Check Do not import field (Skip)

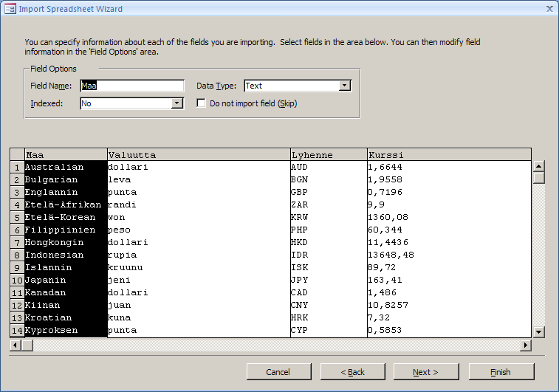[201, 103]
